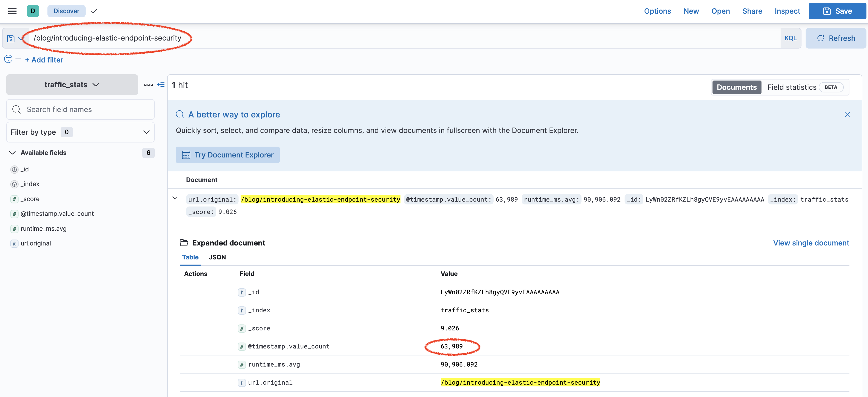Open the saved query disk icon

tap(11, 38)
